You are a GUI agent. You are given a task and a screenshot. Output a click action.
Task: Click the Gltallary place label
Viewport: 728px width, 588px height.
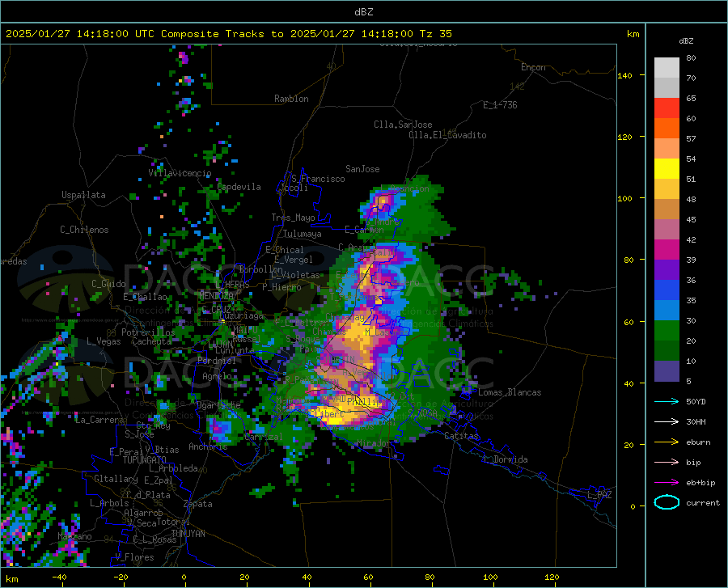116,479
